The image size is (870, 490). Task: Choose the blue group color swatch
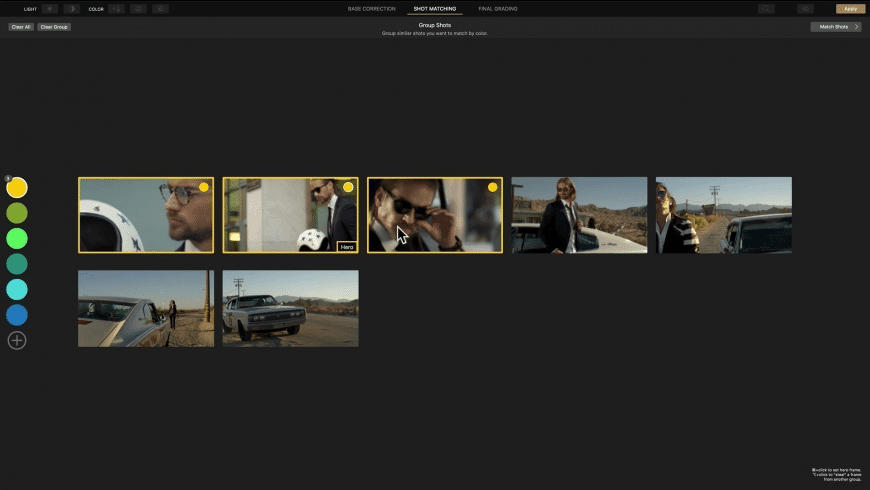coord(17,315)
